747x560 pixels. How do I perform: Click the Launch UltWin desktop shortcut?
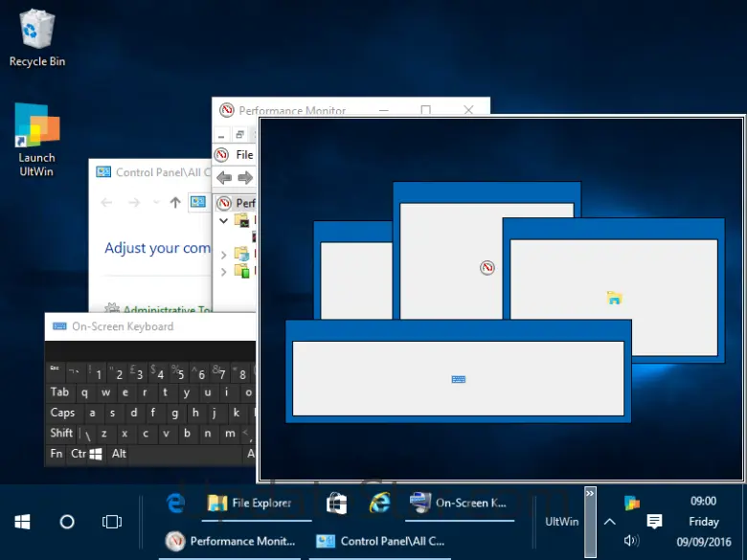[36, 139]
